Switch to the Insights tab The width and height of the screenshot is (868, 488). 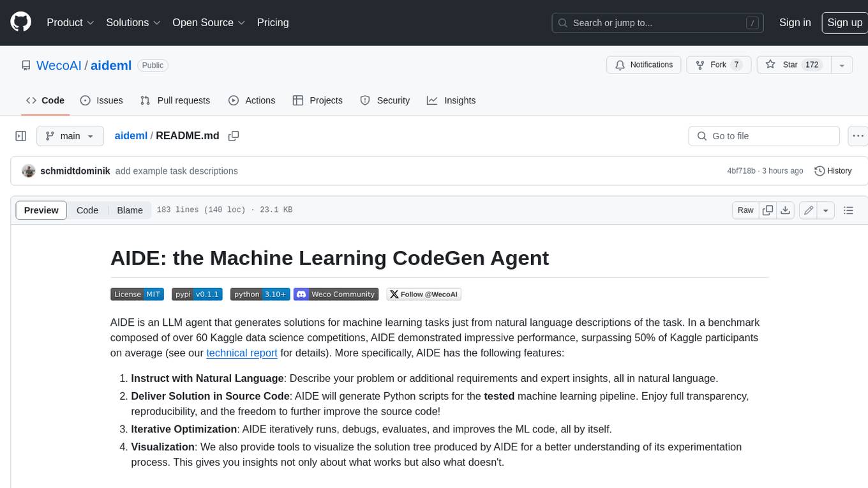451,100
